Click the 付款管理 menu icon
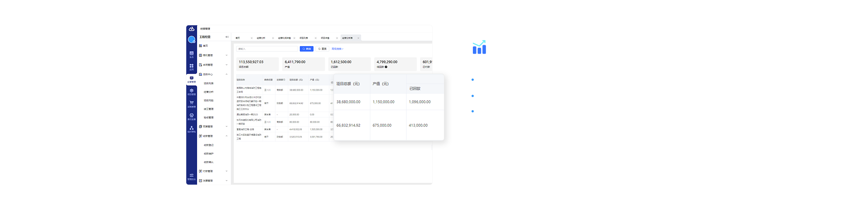 click(x=201, y=171)
